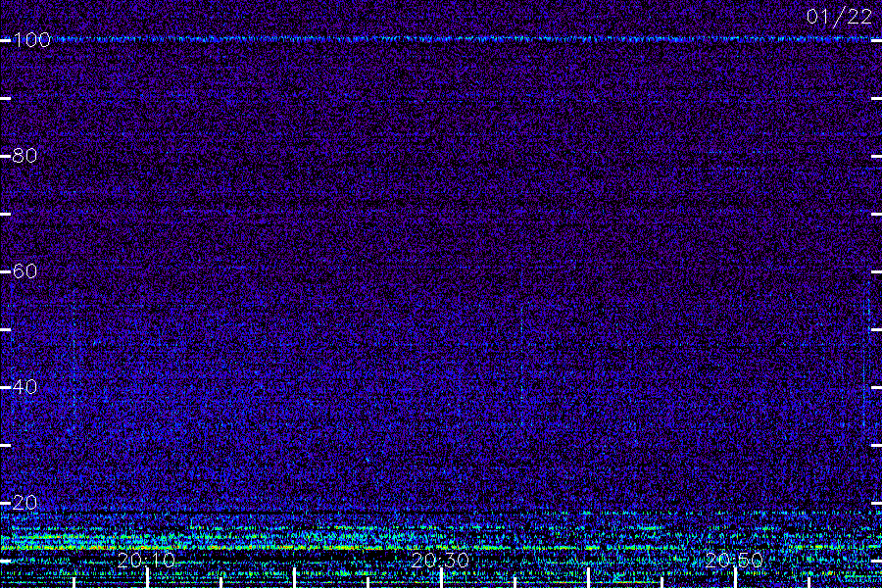This screenshot has width=882, height=588.
Task: Click the 20:30 time axis label
Action: click(x=440, y=561)
